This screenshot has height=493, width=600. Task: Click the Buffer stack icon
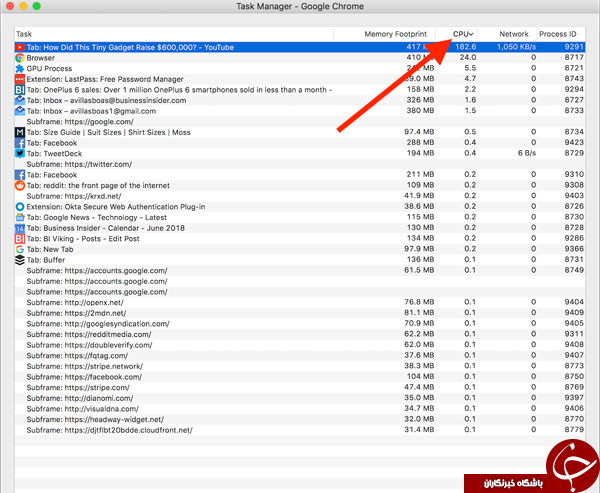click(x=20, y=260)
